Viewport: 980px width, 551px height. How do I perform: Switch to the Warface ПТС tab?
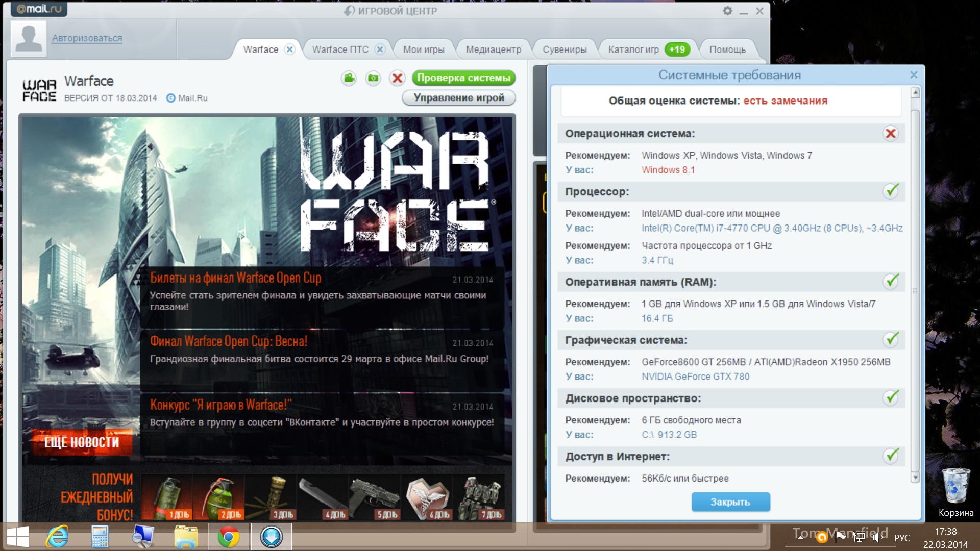coord(340,49)
